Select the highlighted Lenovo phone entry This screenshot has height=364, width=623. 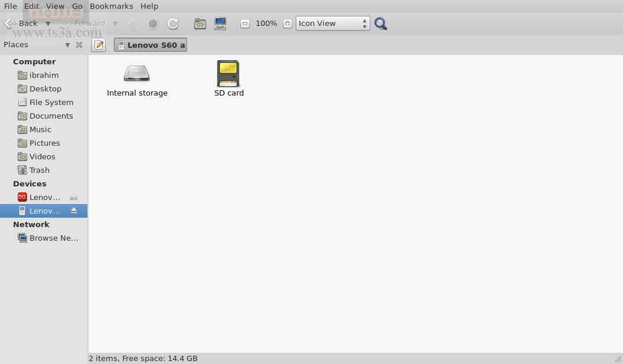pos(39,211)
